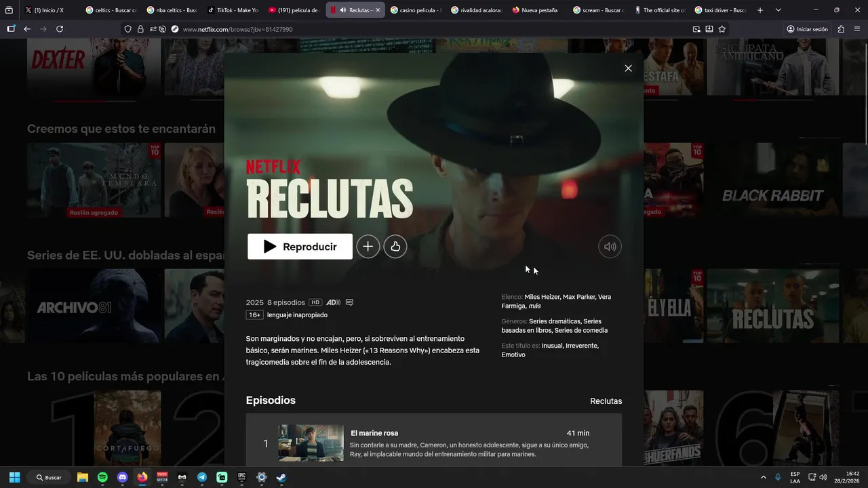This screenshot has height=488, width=868.
Task: Open the Cortafuego poster in top 10 row
Action: click(x=127, y=427)
